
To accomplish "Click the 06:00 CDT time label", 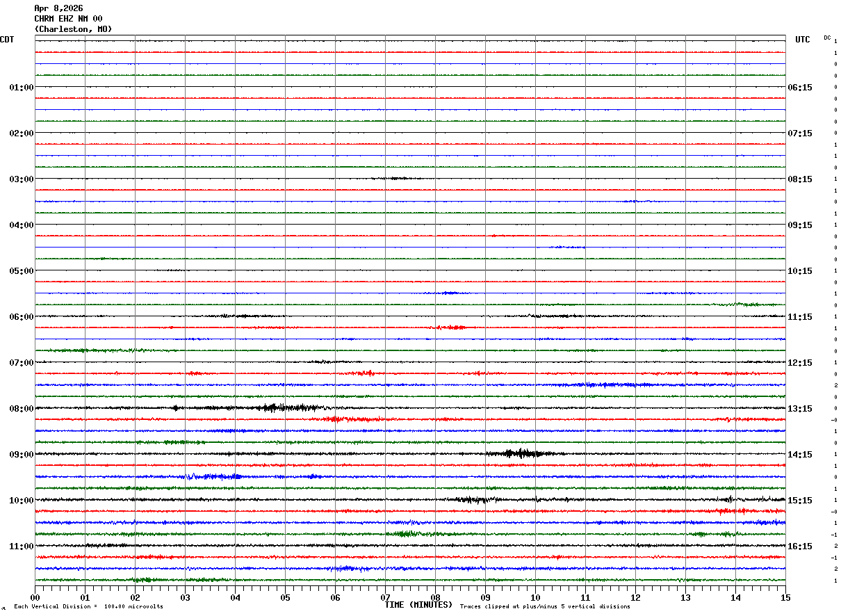I will 22,317.
